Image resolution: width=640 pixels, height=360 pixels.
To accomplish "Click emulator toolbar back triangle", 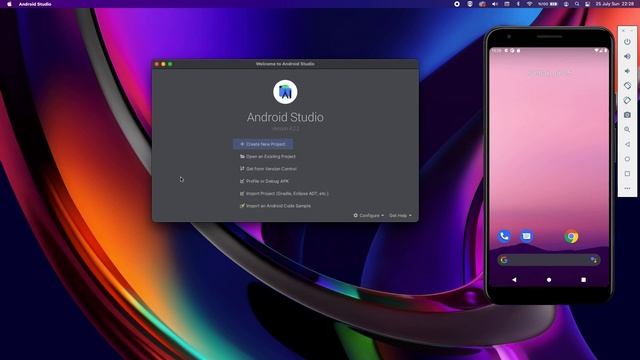I will [x=627, y=144].
